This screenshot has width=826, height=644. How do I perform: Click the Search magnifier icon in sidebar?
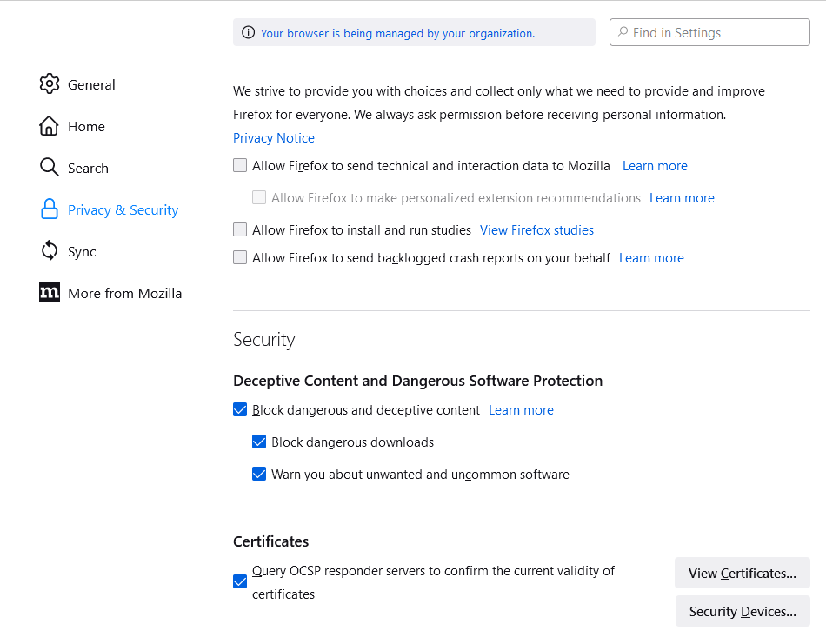50,168
